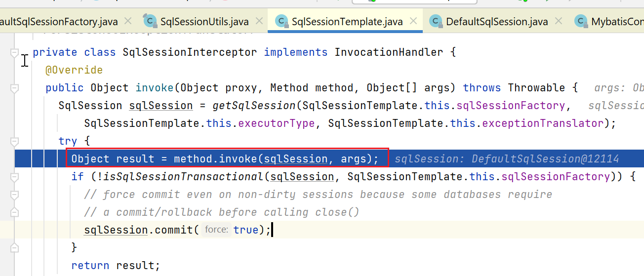
Task: Click the MybatisCon tab class icon
Action: (581, 21)
